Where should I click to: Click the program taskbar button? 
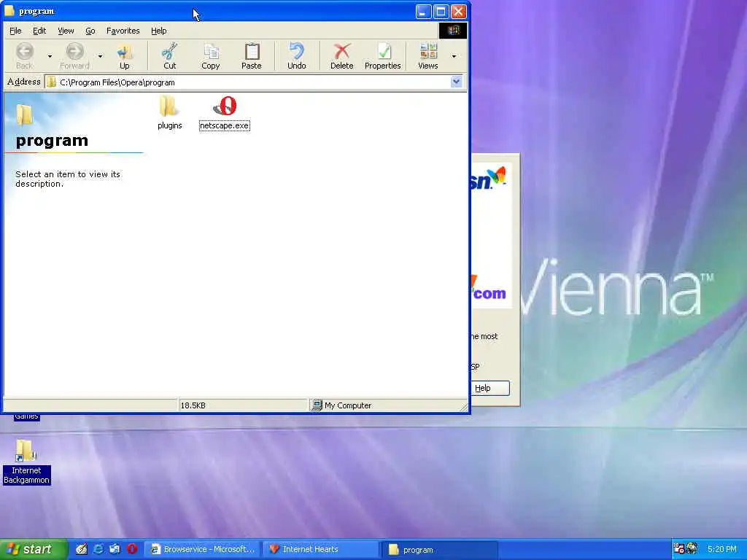[441, 550]
